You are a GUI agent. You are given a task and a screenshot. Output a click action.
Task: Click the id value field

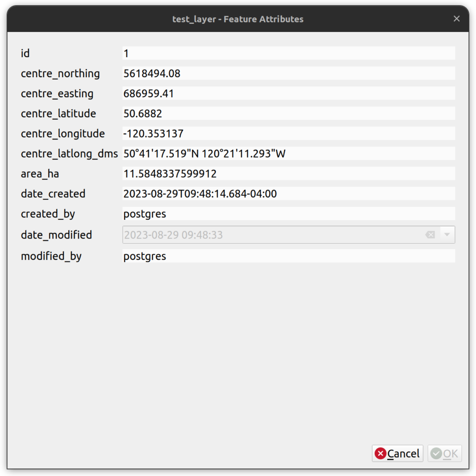click(288, 53)
